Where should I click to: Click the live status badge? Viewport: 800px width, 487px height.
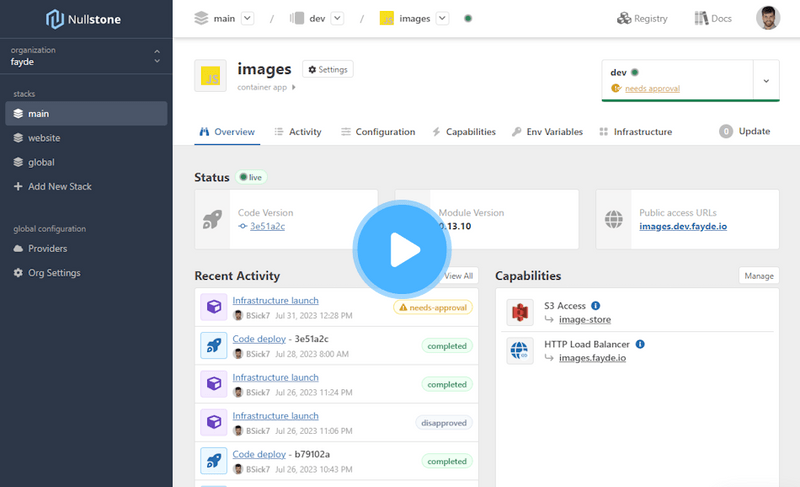click(x=251, y=177)
